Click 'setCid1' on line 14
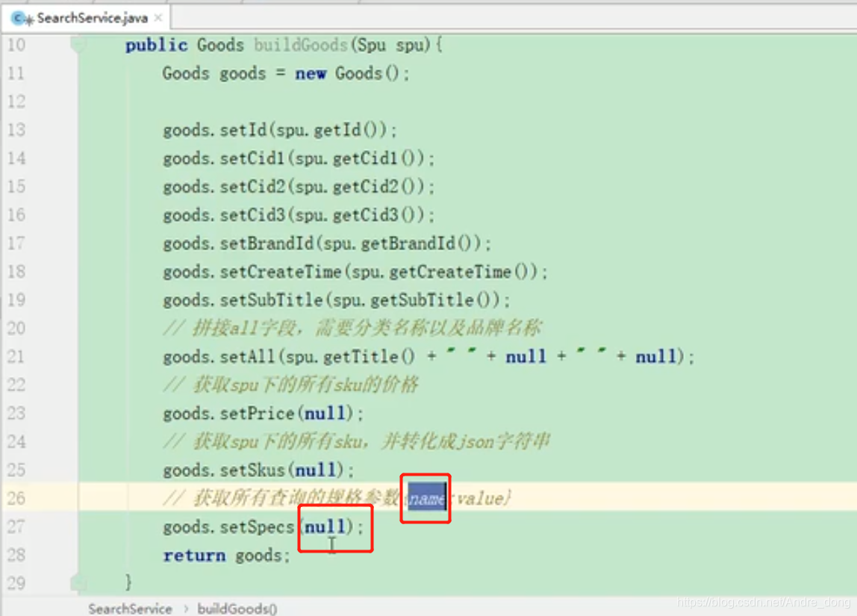The width and height of the screenshot is (857, 616). [x=252, y=158]
